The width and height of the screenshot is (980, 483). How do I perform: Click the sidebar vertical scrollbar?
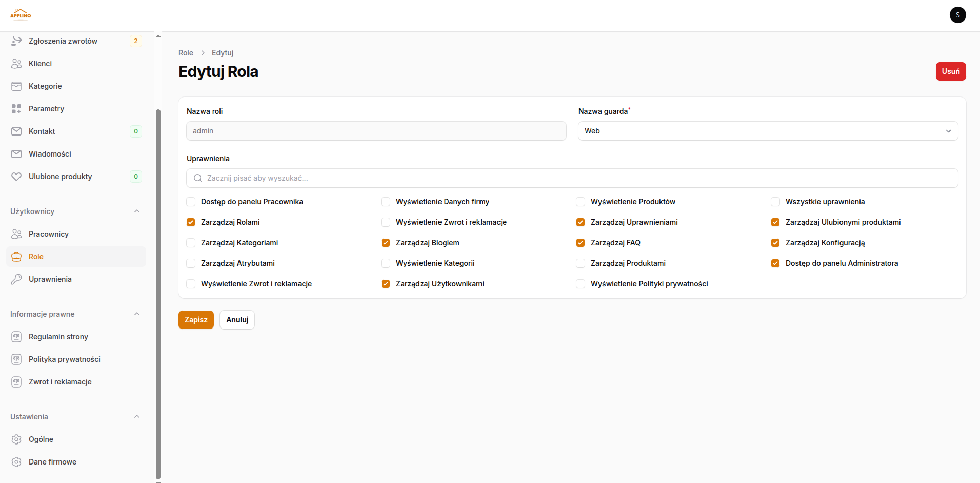[158, 293]
